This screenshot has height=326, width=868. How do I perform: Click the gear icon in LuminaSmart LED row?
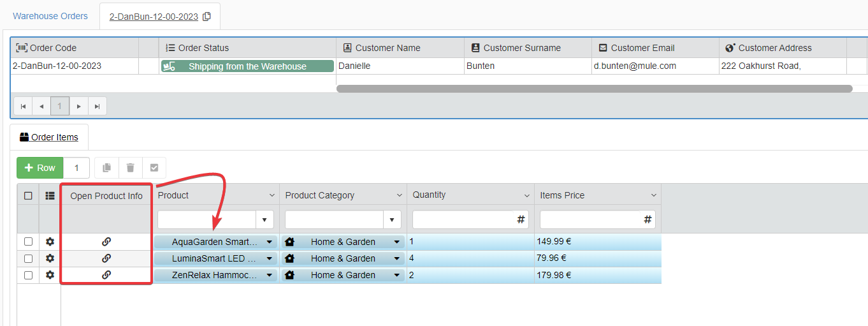[x=50, y=258]
